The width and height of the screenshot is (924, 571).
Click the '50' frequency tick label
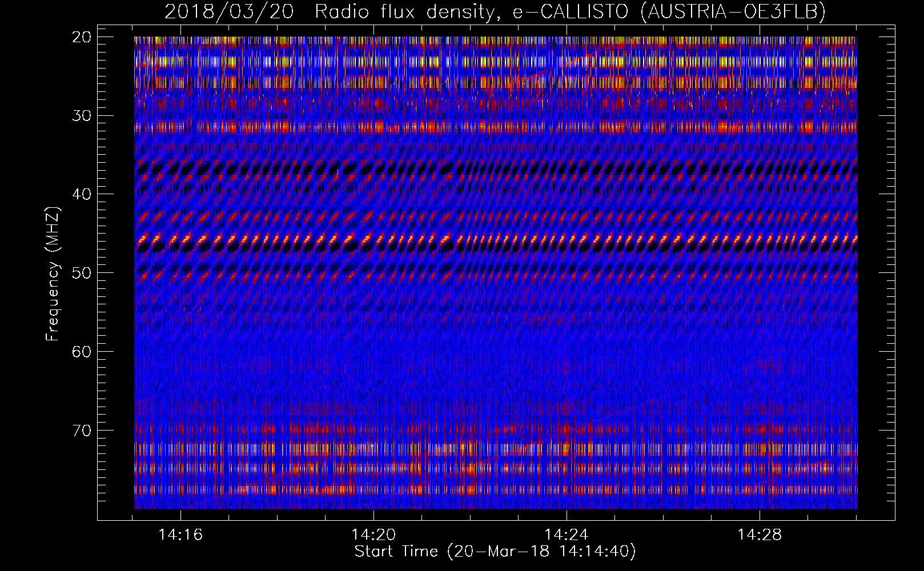coord(82,273)
